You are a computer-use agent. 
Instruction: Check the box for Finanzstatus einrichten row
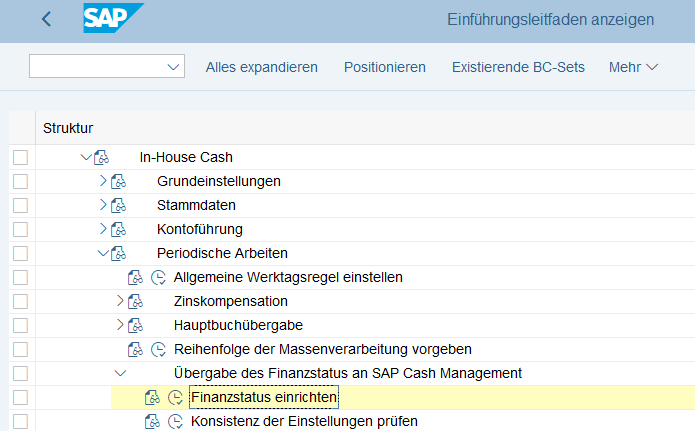(x=20, y=398)
